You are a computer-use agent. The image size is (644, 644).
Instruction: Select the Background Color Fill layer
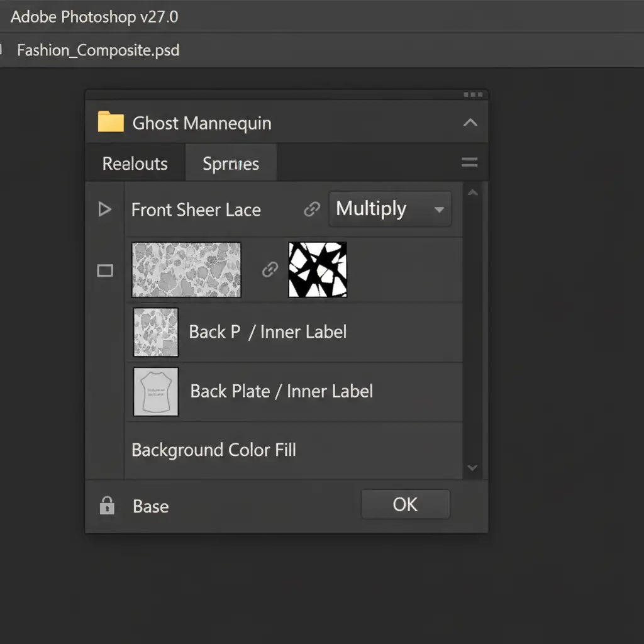click(x=214, y=450)
